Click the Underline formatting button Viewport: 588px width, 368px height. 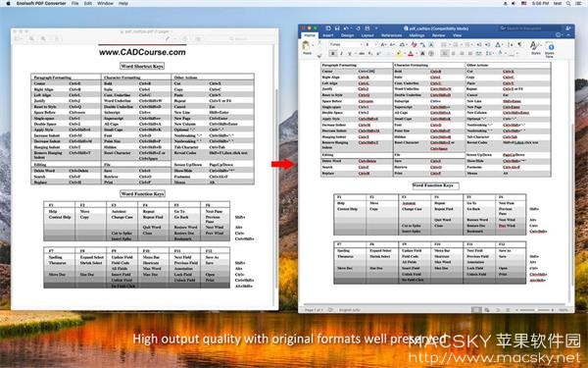click(350, 53)
